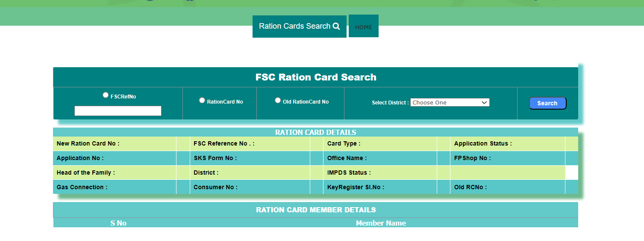Click the Application Status label

(x=483, y=143)
